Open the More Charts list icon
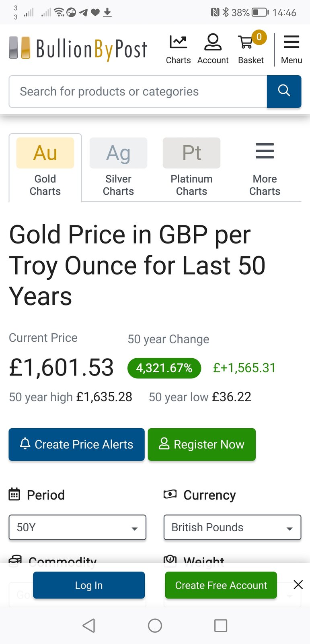Image resolution: width=310 pixels, height=644 pixels. (265, 152)
